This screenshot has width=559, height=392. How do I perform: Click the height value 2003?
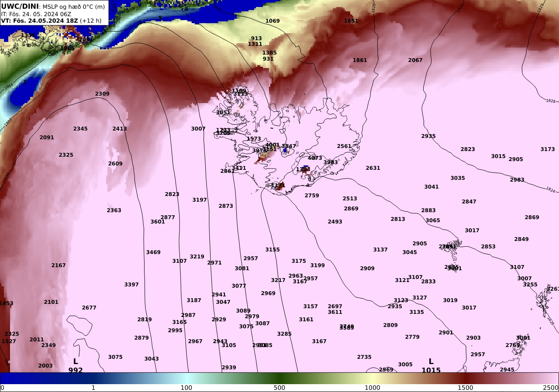coord(45,366)
